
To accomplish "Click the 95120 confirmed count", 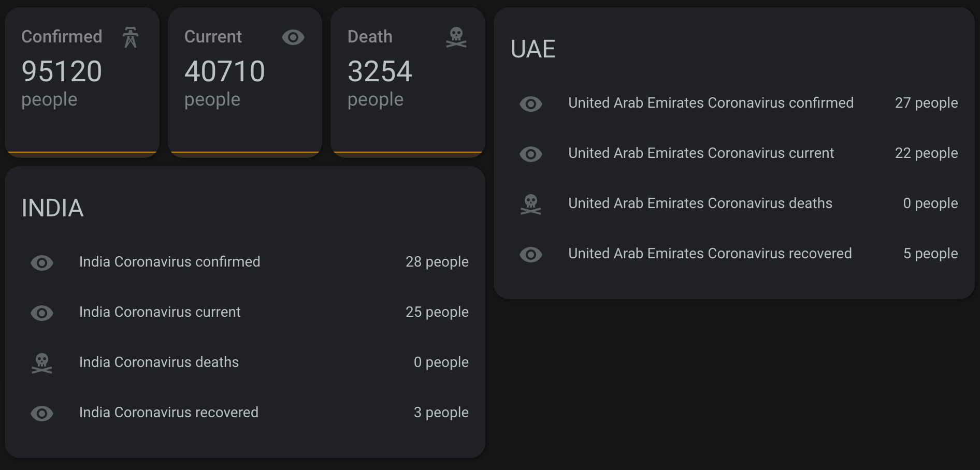I will [62, 71].
